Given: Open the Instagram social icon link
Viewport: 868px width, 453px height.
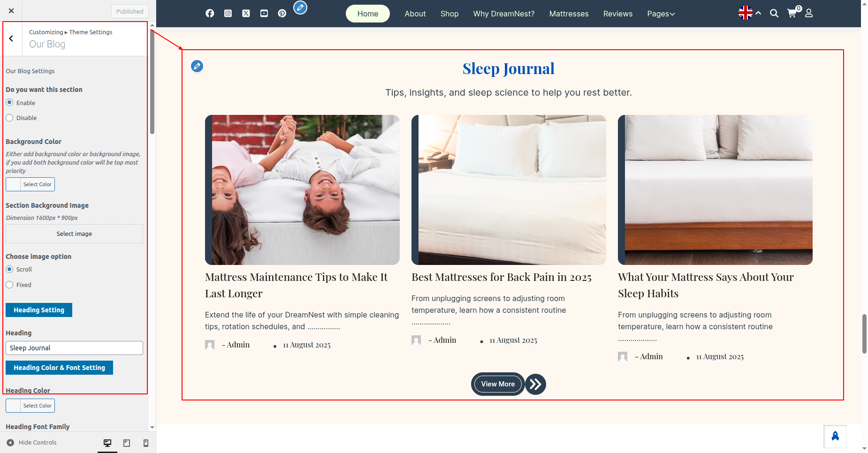Looking at the screenshot, I should click(228, 14).
